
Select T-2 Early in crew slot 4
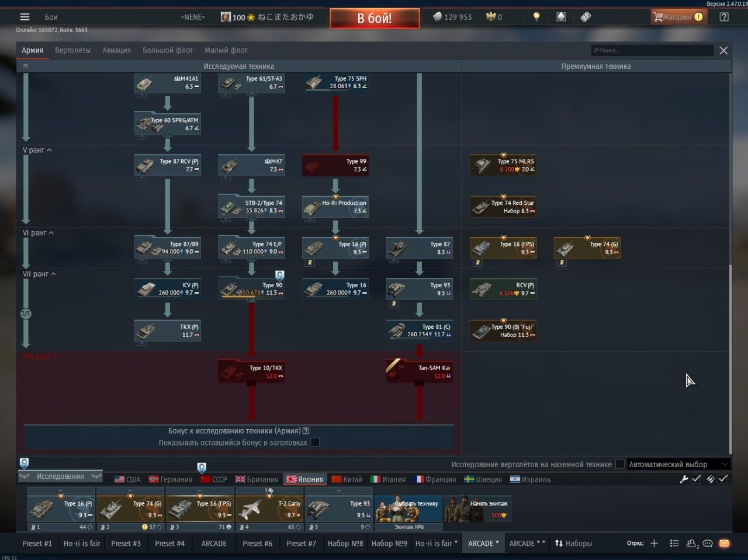[269, 508]
